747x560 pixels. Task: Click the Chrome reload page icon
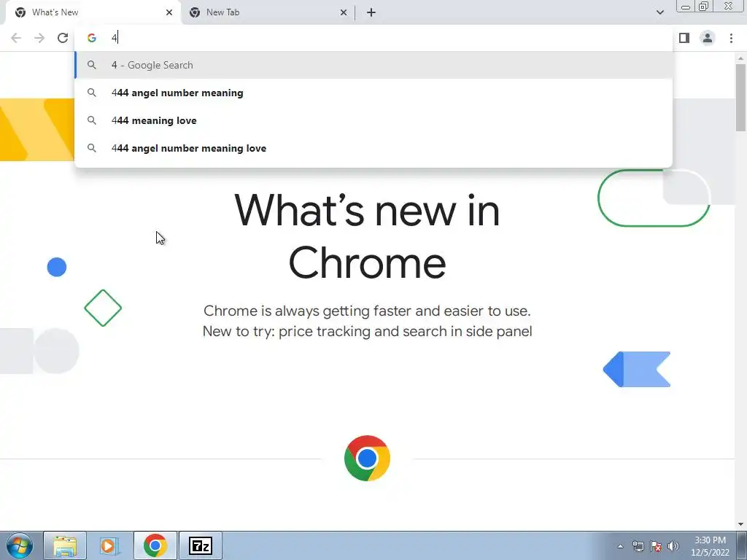[63, 38]
